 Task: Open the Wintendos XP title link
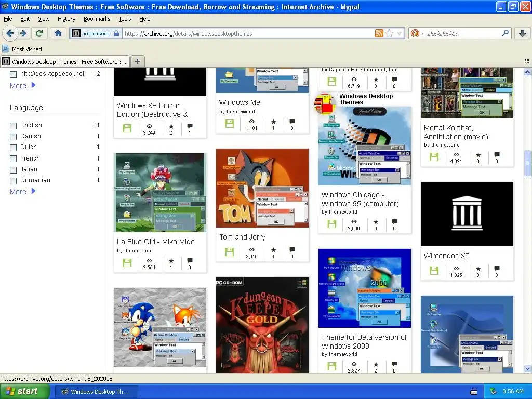coord(446,256)
